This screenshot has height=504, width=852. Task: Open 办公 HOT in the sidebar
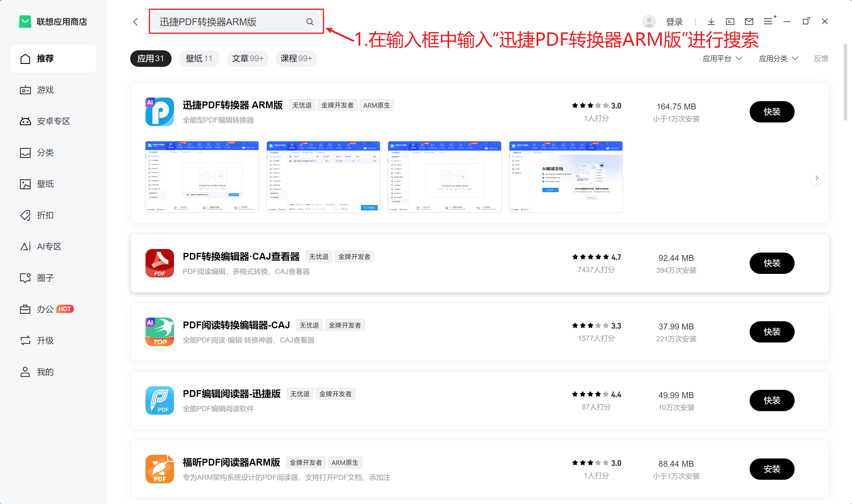point(53,309)
